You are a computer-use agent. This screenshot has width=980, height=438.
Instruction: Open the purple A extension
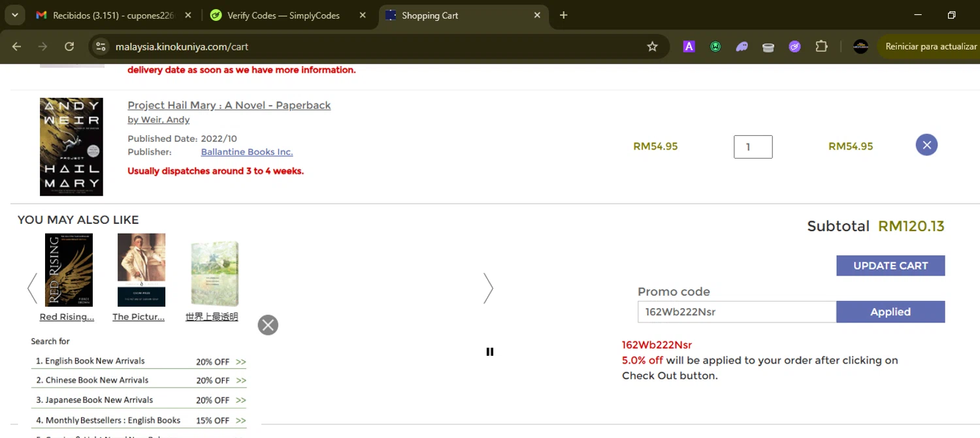689,46
